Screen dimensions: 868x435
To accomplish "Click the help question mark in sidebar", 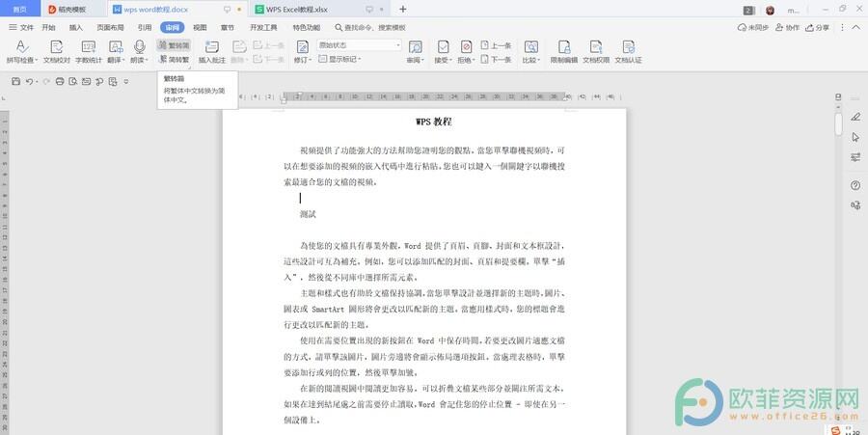I will [x=855, y=185].
